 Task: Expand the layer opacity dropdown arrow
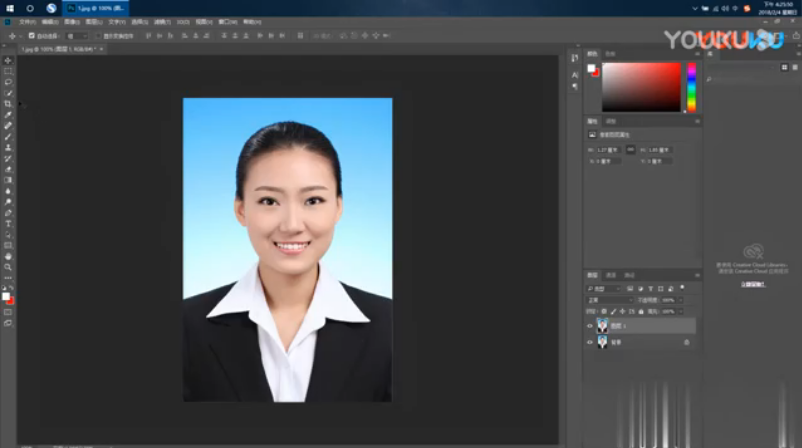(681, 299)
